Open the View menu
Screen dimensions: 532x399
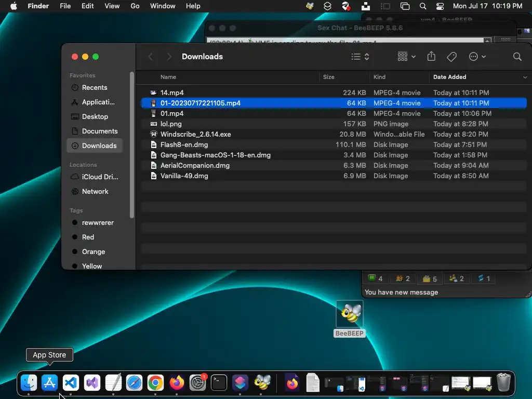click(112, 6)
